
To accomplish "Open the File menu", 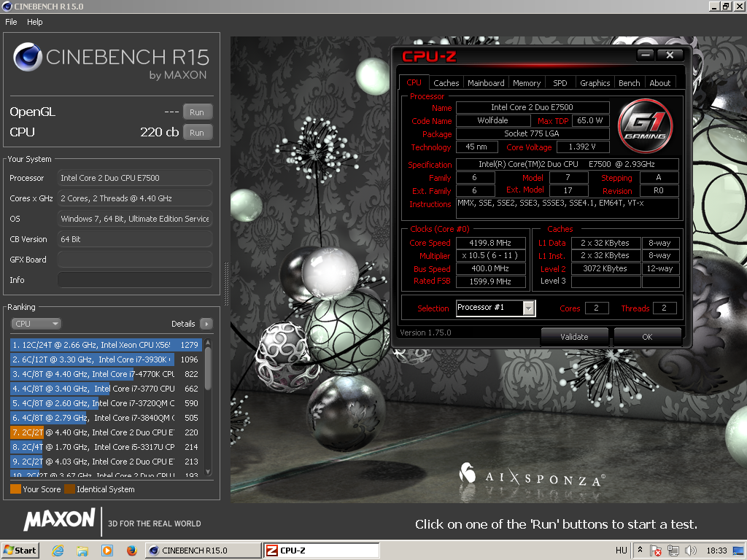I will click(11, 22).
